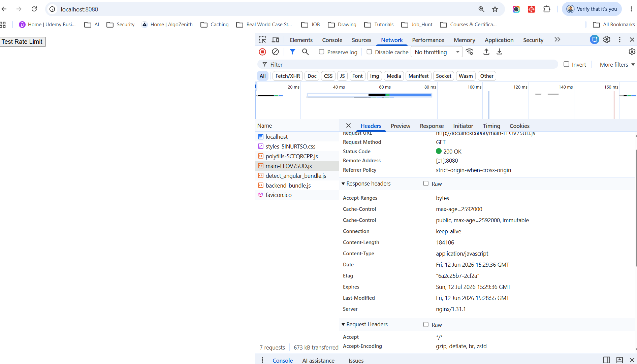Image resolution: width=637 pixels, height=364 pixels.
Task: Toggle the device toolbar icon
Action: (276, 40)
